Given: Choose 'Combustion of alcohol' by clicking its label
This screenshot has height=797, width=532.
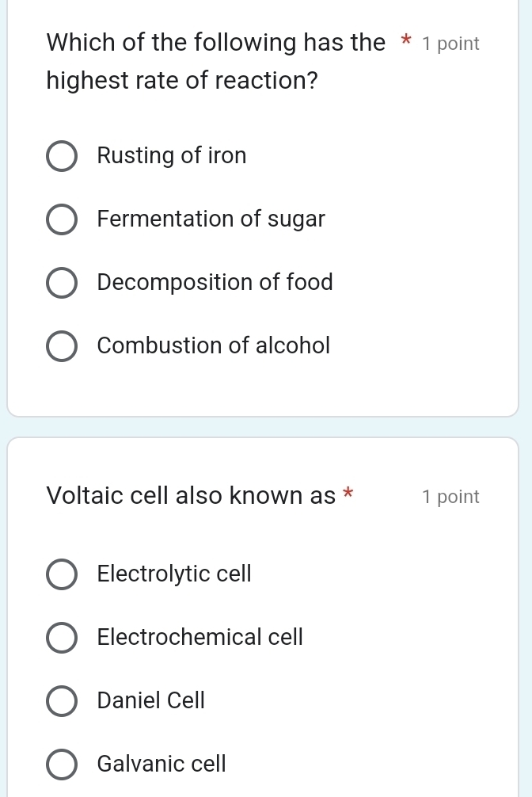Looking at the screenshot, I should (213, 346).
